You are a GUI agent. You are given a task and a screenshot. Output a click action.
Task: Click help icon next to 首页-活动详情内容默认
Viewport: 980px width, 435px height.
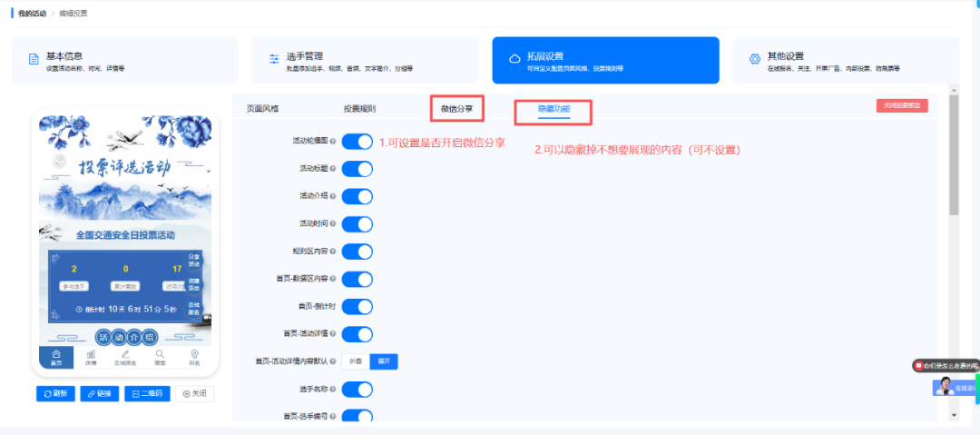coord(333,361)
